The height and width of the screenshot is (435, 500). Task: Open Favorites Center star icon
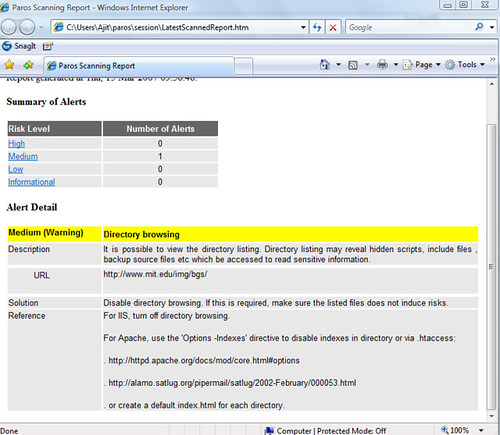click(x=9, y=65)
